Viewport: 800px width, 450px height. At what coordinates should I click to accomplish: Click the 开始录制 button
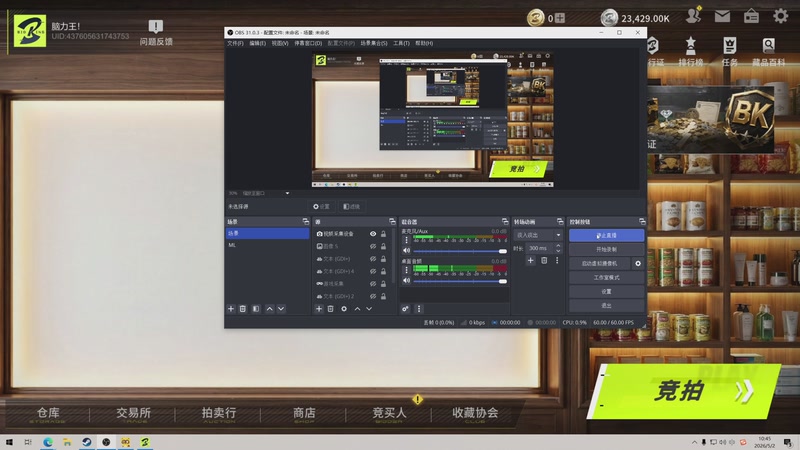pyautogui.click(x=606, y=249)
